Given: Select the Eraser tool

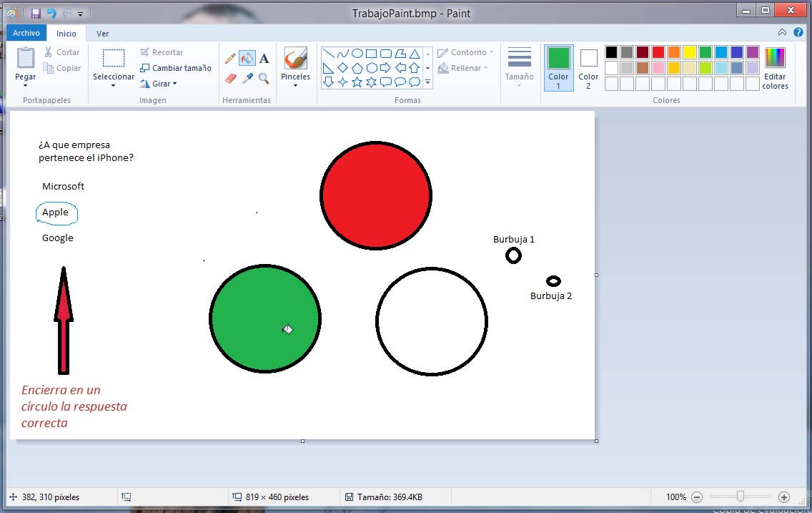Looking at the screenshot, I should [x=230, y=78].
